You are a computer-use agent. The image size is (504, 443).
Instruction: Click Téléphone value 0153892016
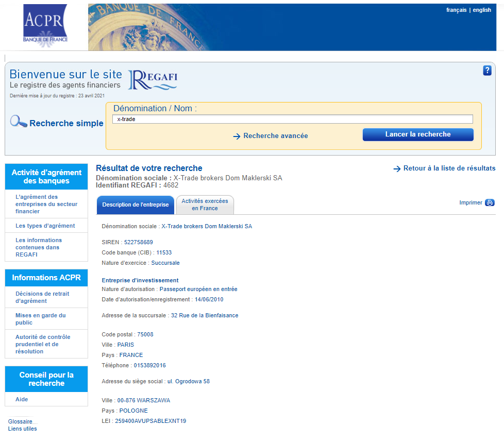pos(150,365)
